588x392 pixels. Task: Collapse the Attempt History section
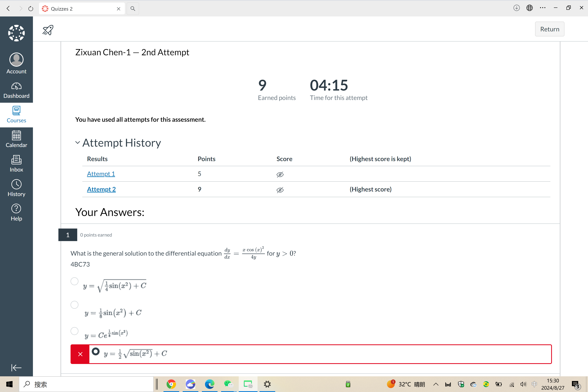click(77, 142)
